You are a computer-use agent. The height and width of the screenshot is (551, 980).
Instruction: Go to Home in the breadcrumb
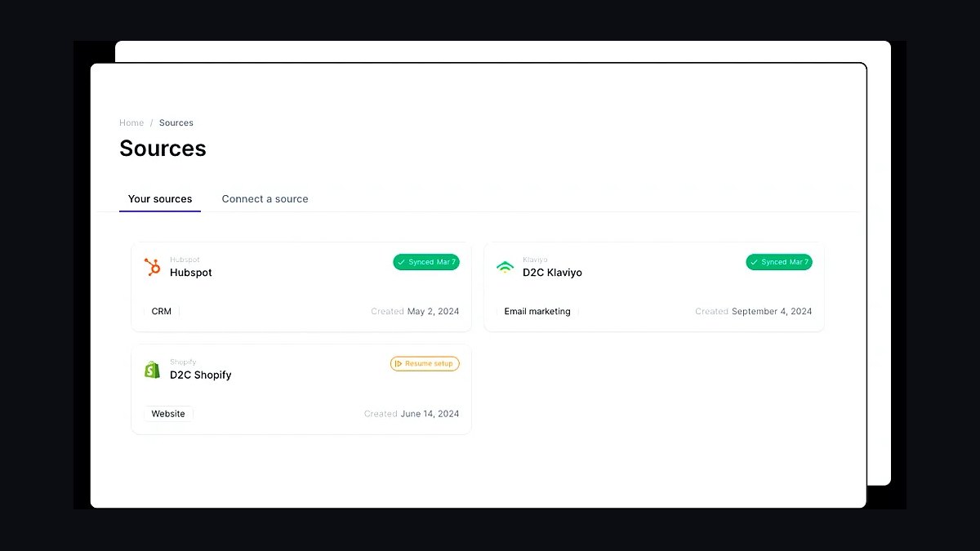[x=131, y=123]
